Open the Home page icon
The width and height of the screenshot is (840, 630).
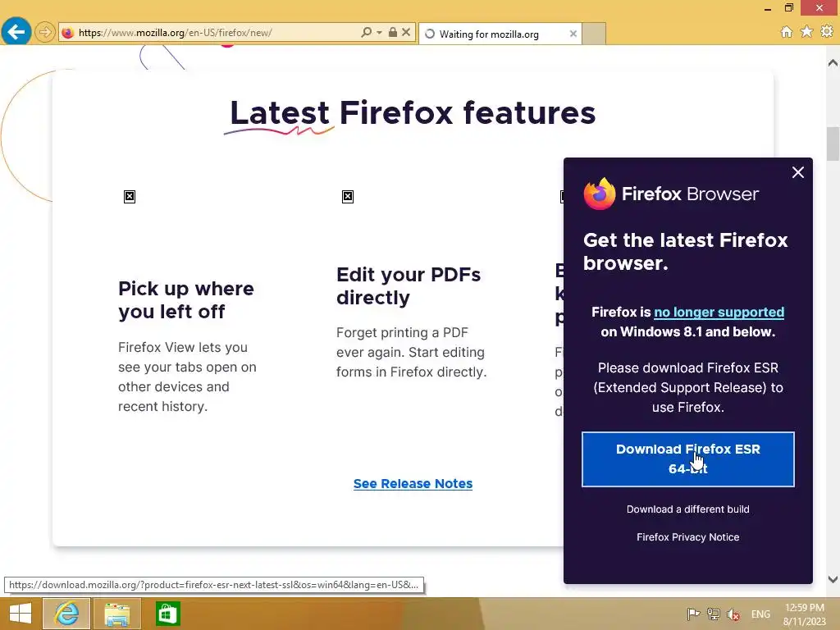(x=787, y=32)
